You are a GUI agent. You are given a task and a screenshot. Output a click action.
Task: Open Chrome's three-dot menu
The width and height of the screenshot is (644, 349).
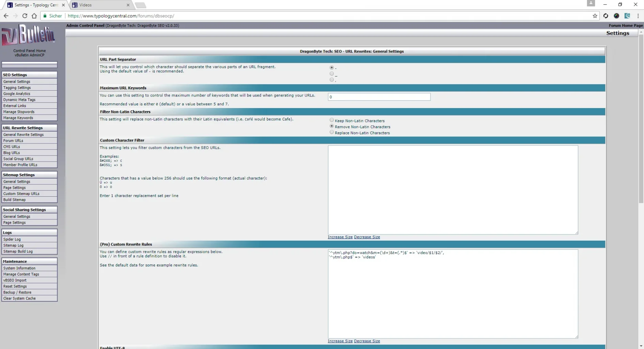click(x=638, y=16)
